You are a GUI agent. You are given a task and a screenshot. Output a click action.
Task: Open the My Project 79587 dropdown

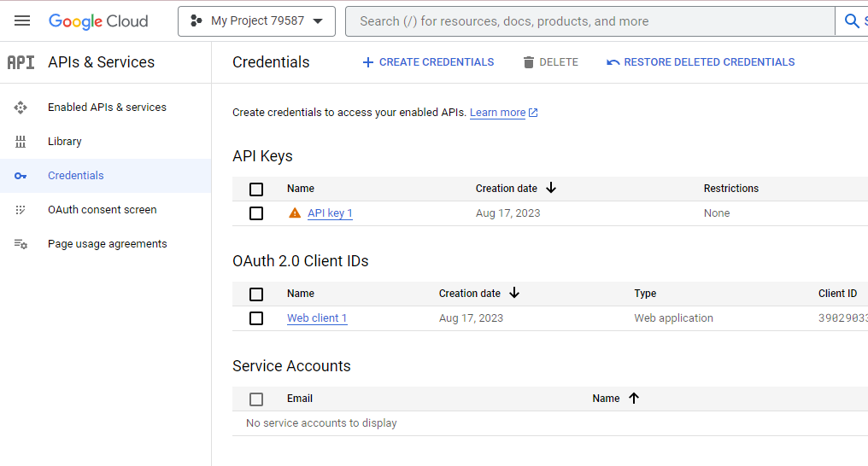256,21
